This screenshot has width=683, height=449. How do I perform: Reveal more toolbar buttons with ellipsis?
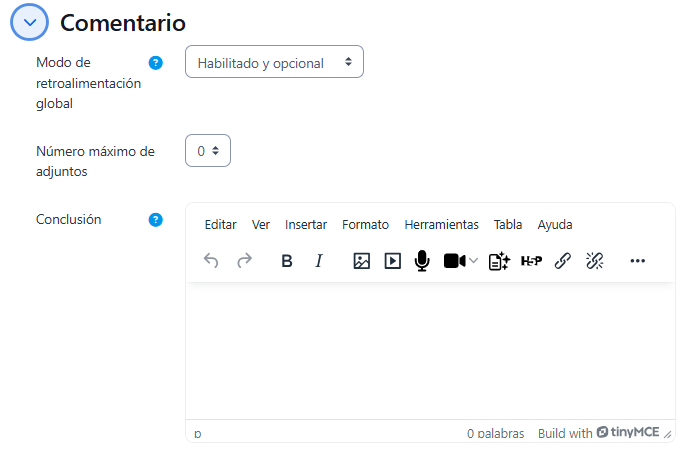638,261
